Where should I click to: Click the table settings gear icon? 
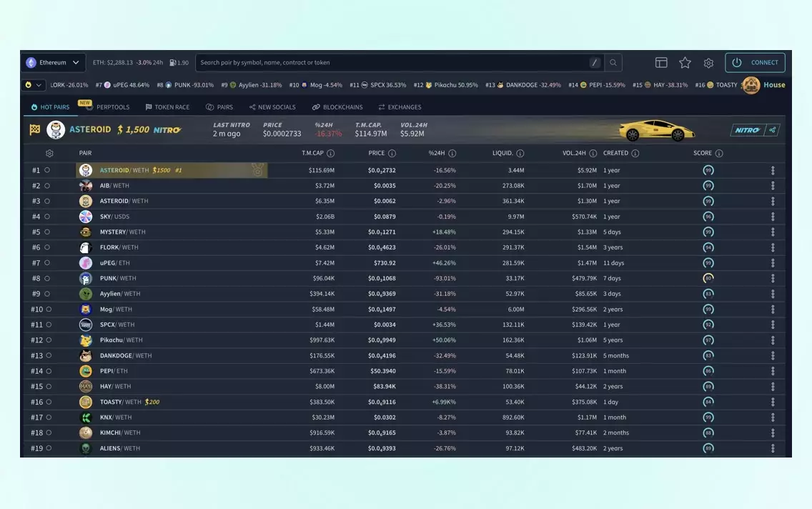point(49,153)
